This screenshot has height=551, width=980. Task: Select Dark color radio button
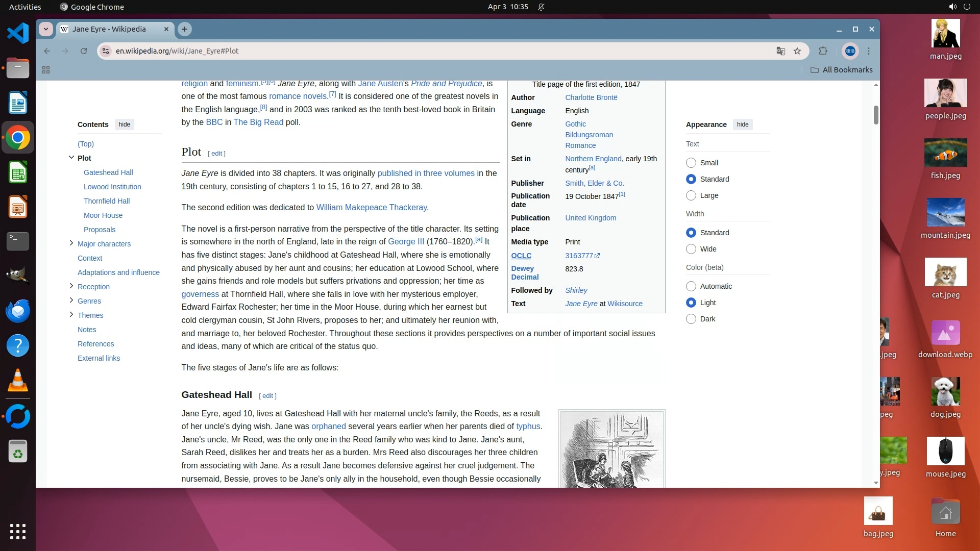[x=691, y=319]
